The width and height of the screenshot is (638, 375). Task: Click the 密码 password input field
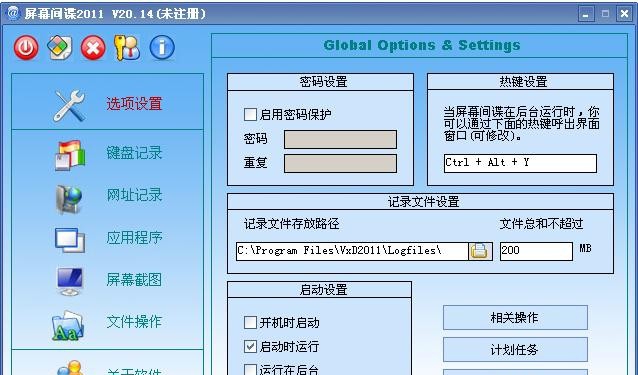click(340, 140)
